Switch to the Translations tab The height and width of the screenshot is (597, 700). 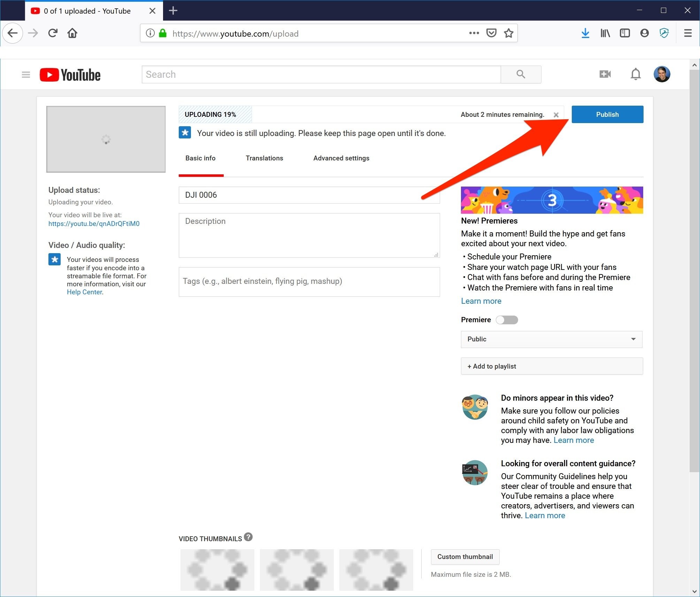tap(264, 158)
